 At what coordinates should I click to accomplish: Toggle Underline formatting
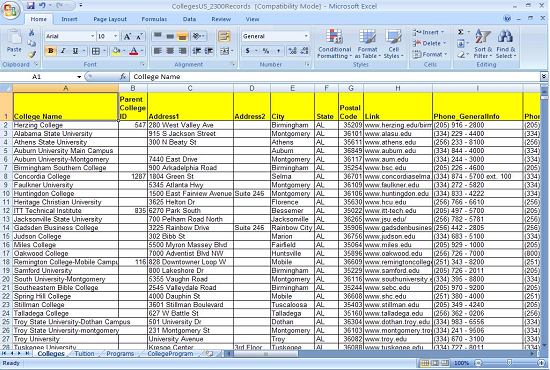pos(75,51)
